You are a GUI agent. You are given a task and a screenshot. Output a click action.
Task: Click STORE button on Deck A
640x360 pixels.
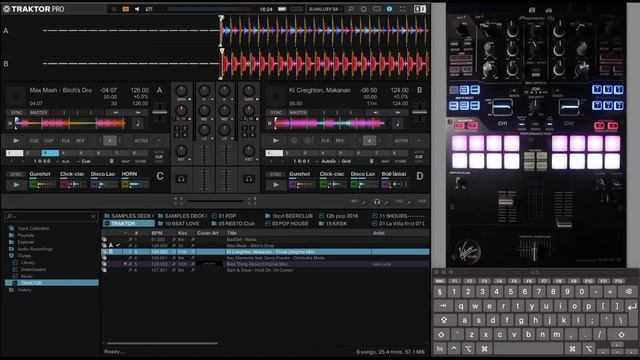point(141,161)
